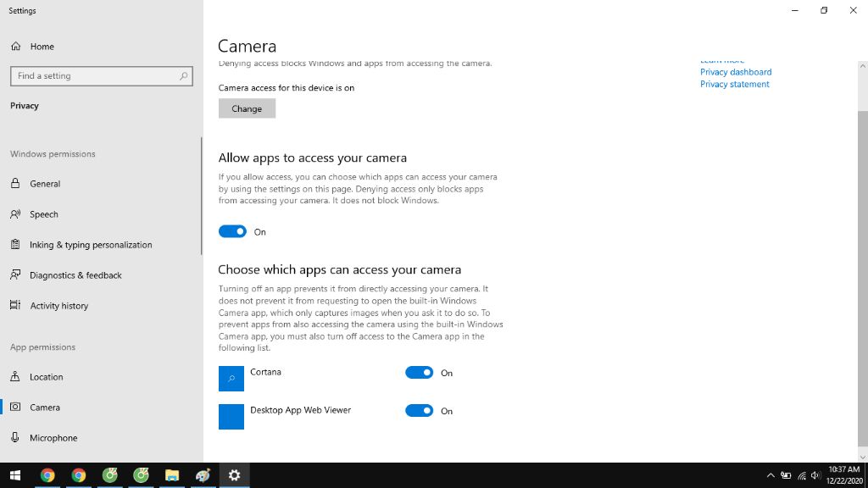Click the Windows permissions group label
The height and width of the screenshot is (488, 868).
point(53,154)
